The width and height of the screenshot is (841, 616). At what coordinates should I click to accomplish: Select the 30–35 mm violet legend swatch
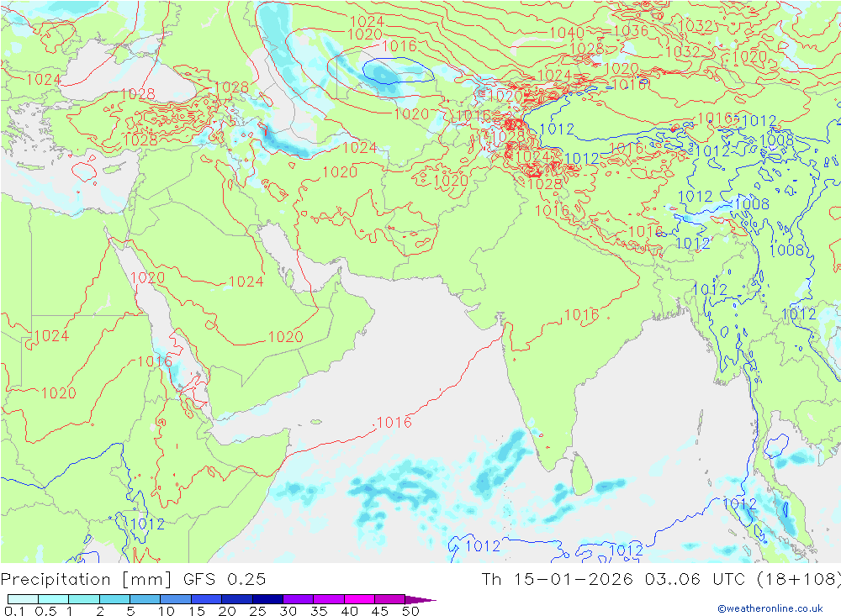pos(298,599)
